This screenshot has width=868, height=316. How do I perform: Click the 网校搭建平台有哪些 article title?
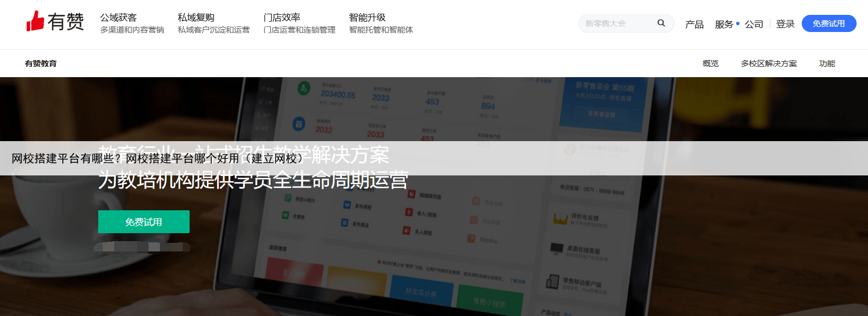(158, 158)
